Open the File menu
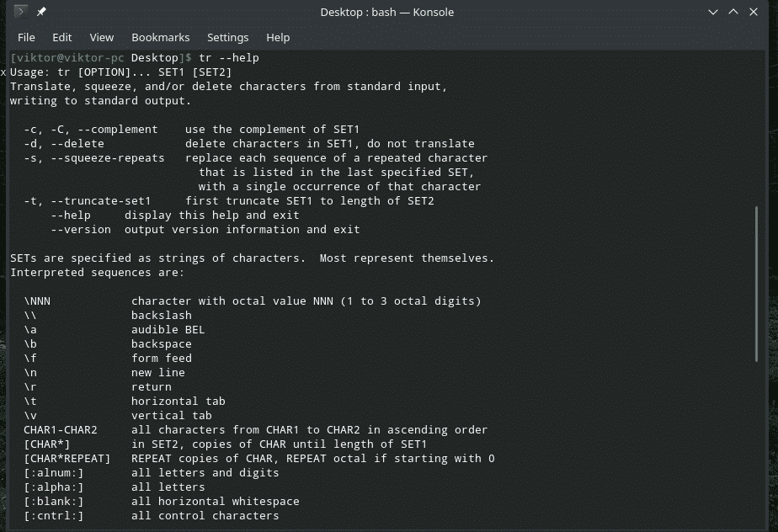Screen dimensions: 778x532 pos(26,37)
